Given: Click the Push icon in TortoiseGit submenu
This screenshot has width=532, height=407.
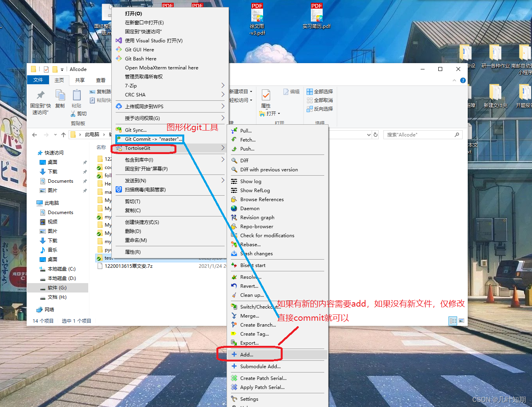Looking at the screenshot, I should (234, 149).
